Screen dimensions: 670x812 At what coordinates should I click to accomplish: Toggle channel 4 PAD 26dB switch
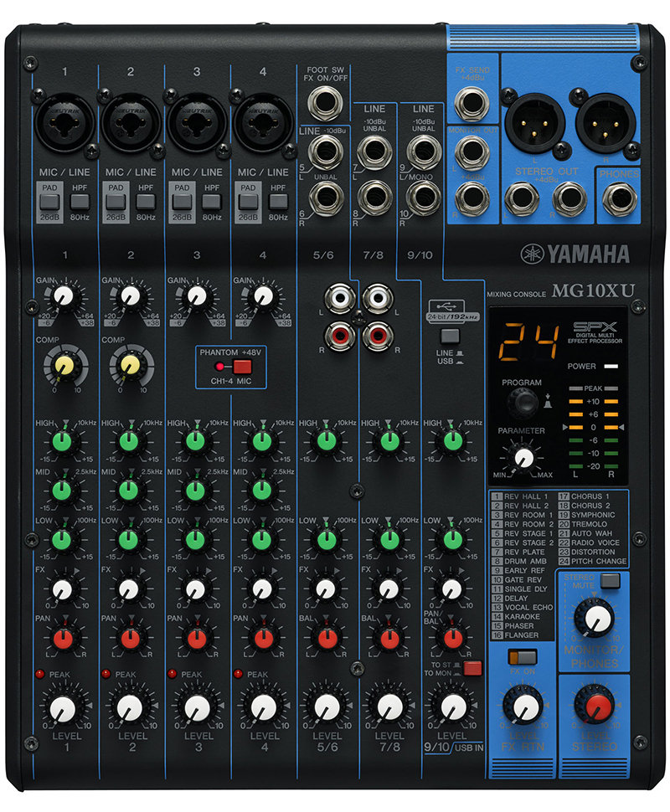coord(248,203)
